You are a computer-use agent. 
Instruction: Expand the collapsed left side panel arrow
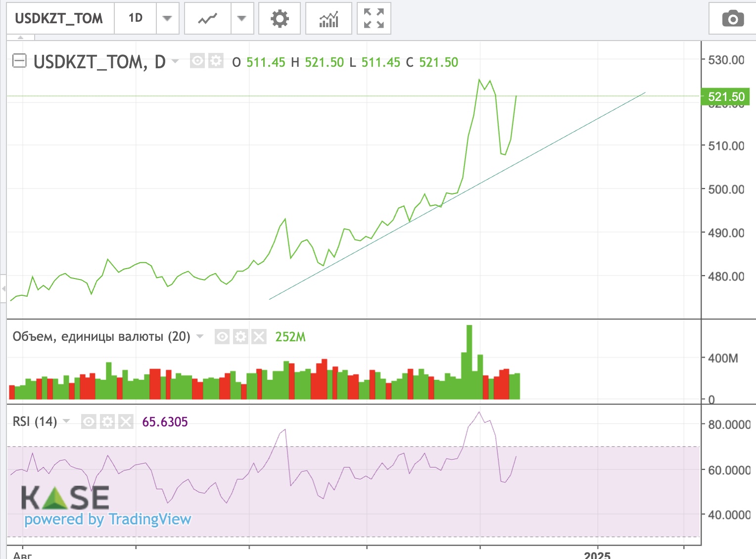tap(3, 288)
